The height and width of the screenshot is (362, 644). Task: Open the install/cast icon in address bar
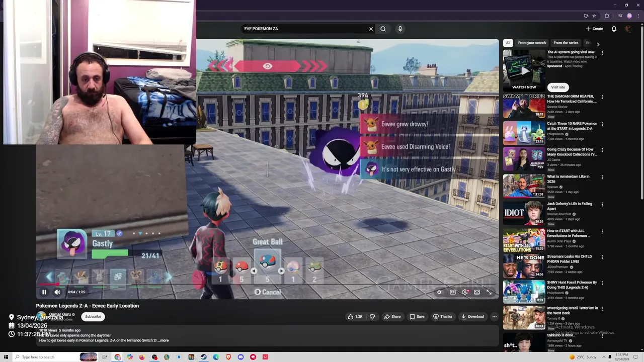[x=586, y=16]
